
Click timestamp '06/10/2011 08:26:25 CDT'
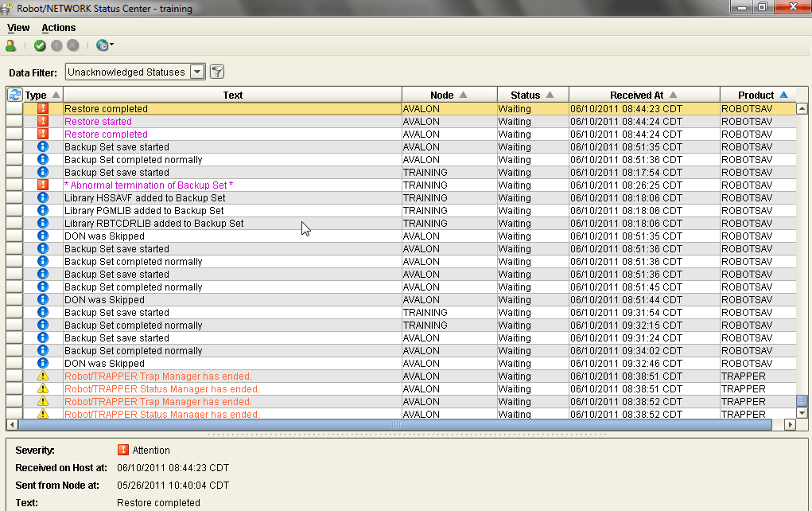point(626,185)
